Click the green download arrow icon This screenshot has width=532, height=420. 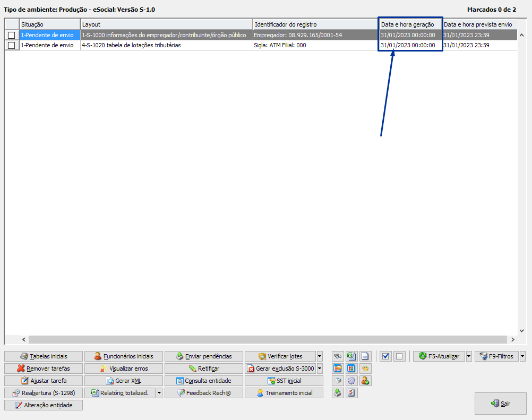tap(338, 393)
